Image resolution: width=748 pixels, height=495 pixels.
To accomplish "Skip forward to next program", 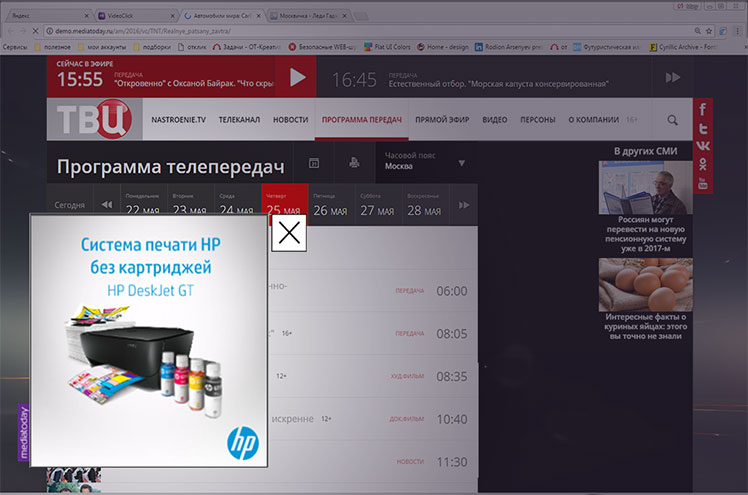I will [x=673, y=77].
